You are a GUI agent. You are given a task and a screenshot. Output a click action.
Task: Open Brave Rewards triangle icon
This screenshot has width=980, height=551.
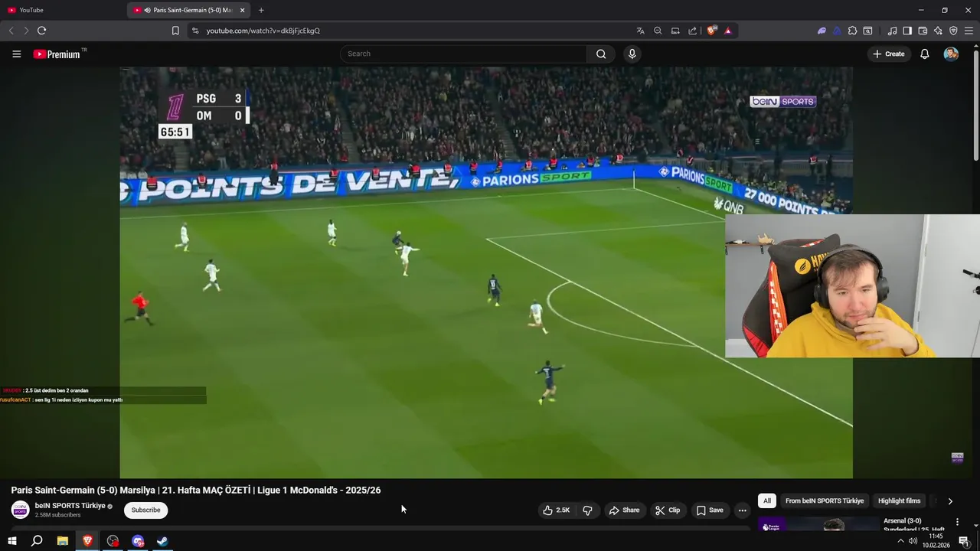727,31
